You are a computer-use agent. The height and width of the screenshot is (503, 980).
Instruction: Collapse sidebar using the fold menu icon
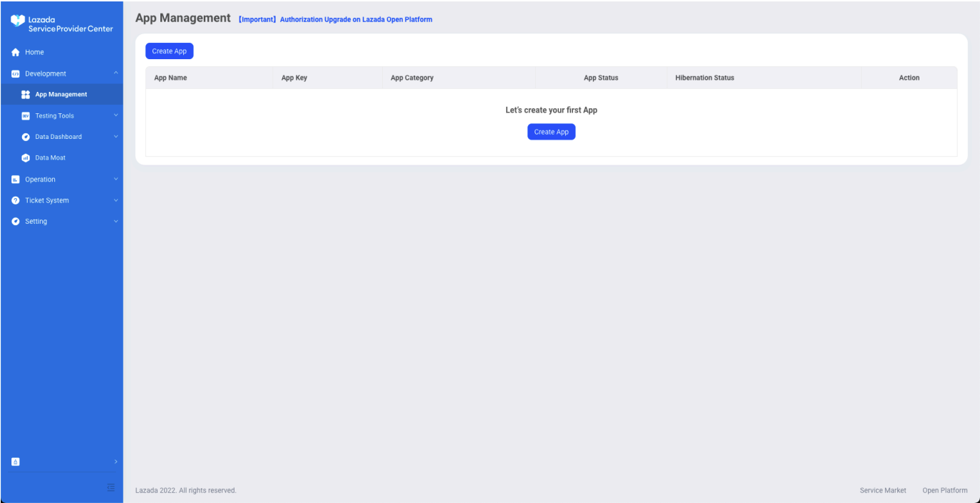110,487
